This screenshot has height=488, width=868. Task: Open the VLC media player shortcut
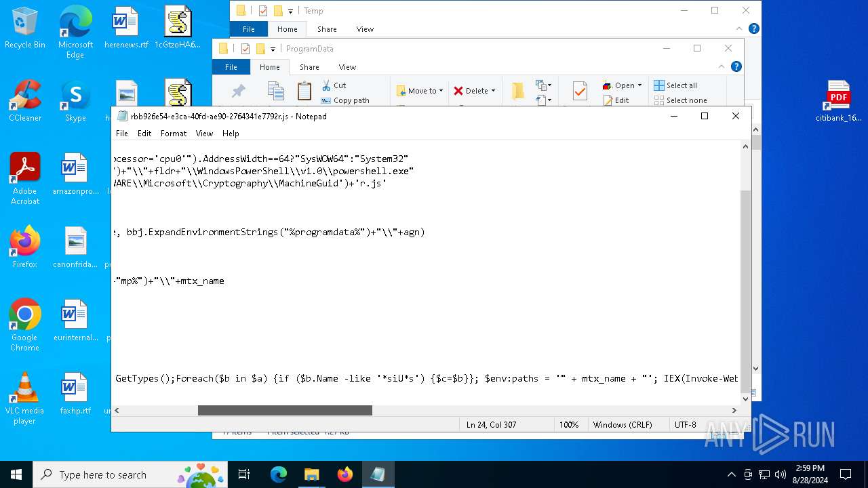tap(25, 399)
